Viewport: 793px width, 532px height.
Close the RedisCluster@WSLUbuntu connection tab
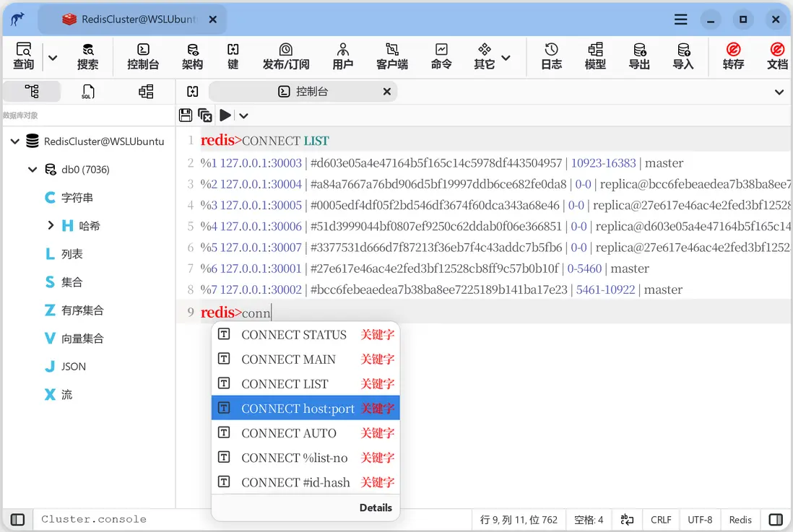click(213, 19)
